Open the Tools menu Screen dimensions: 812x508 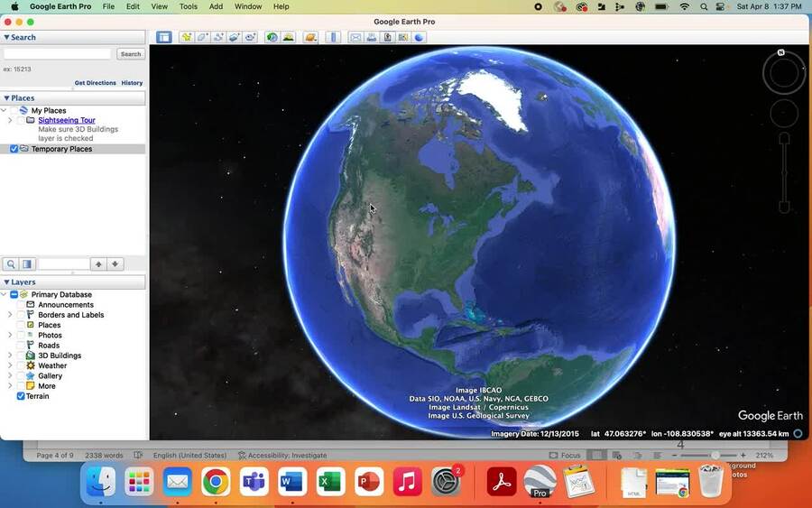click(188, 6)
